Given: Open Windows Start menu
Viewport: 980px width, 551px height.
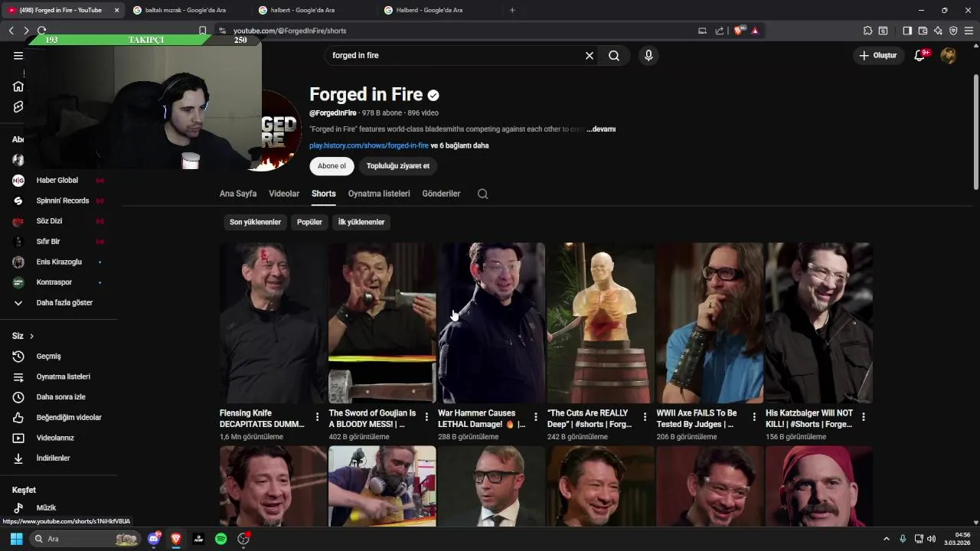Looking at the screenshot, I should click(x=16, y=539).
